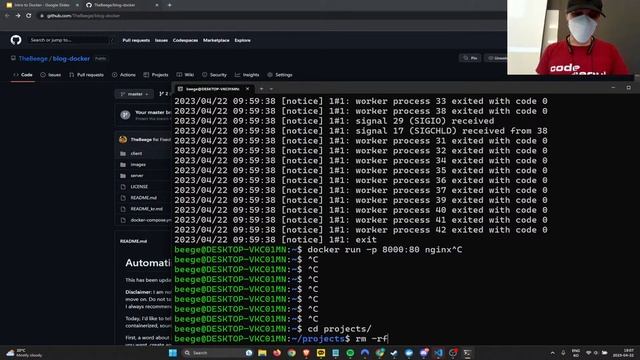Open Spotify from taskbar

point(350,353)
